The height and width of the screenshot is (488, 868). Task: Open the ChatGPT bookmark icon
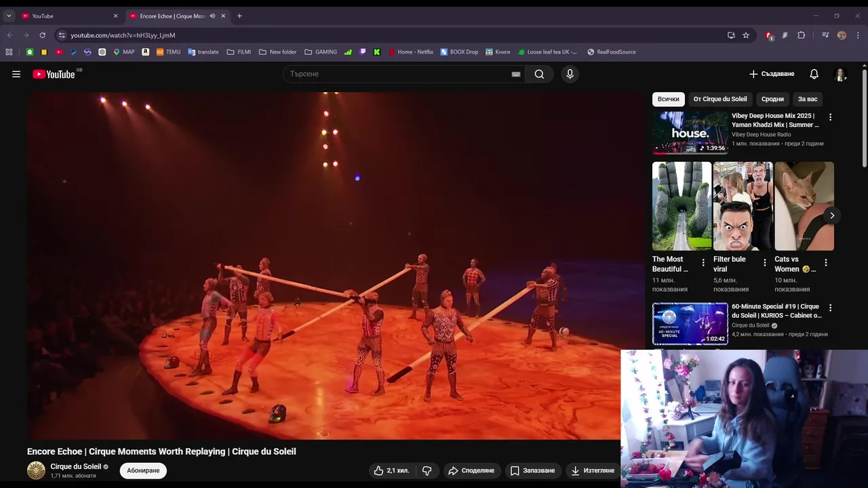[102, 52]
